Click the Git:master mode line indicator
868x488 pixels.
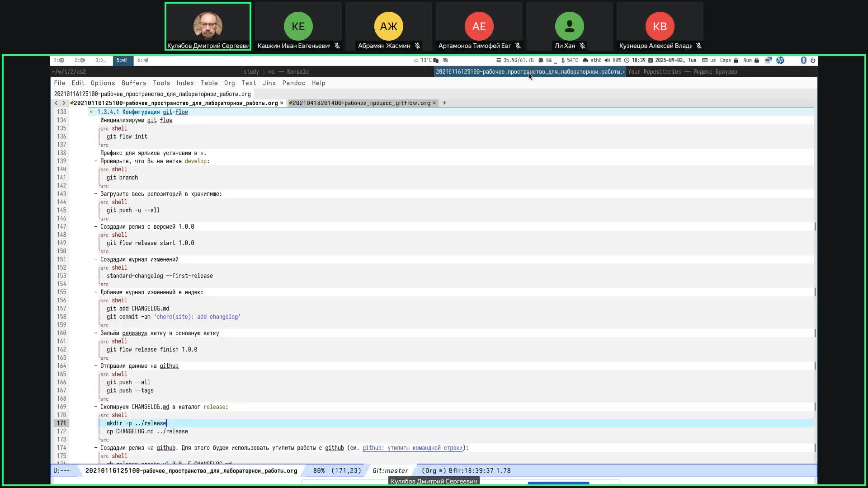390,471
